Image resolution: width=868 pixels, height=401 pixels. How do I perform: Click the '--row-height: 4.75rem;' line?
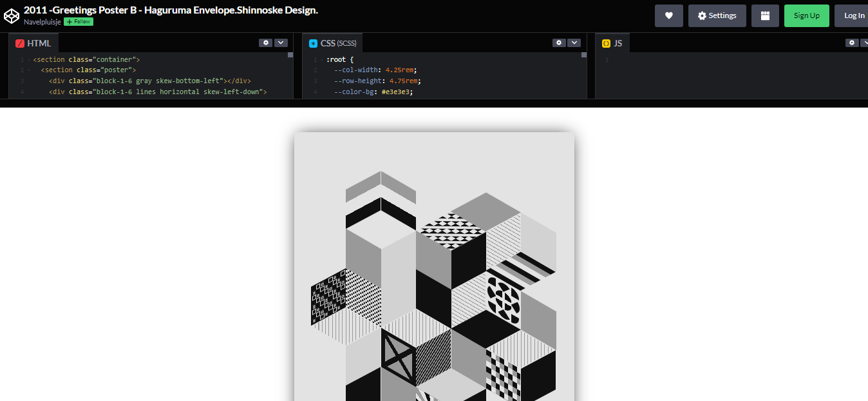379,81
